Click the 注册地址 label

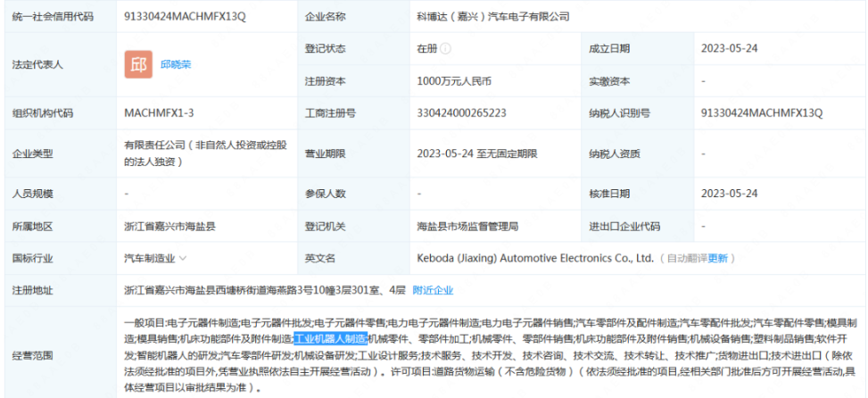(33, 290)
